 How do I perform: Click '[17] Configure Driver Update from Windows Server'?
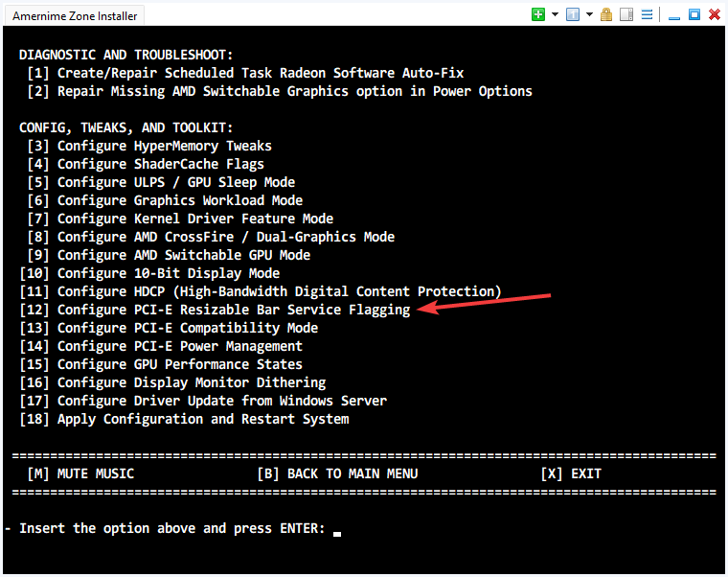[203, 401]
